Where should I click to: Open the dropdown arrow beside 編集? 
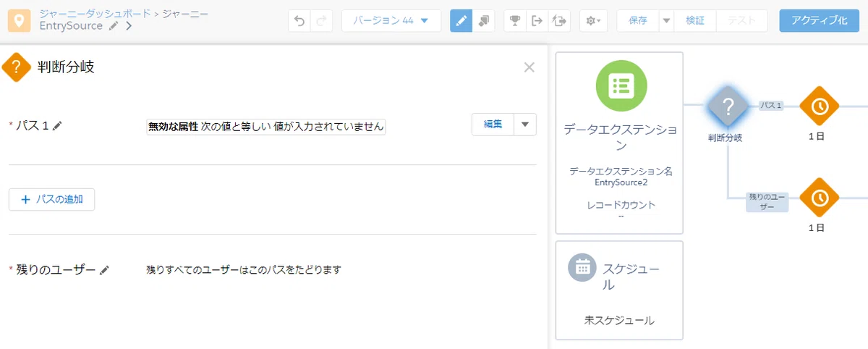click(525, 125)
